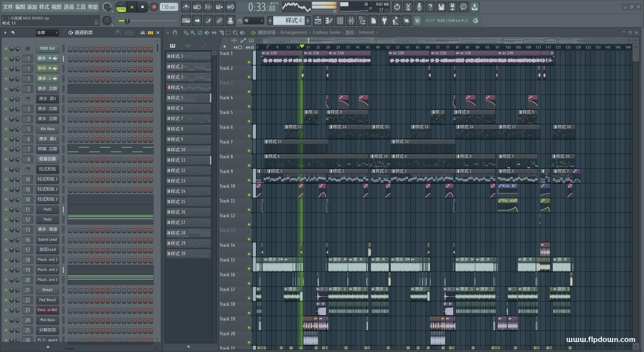Select the playlist paint brush tool
The height and width of the screenshot is (352, 644).
click(193, 33)
